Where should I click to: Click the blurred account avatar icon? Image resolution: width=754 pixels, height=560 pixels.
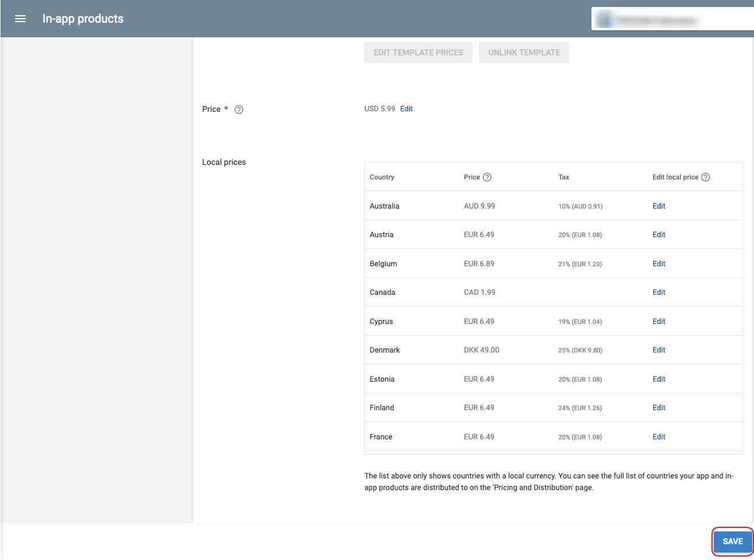(x=605, y=19)
